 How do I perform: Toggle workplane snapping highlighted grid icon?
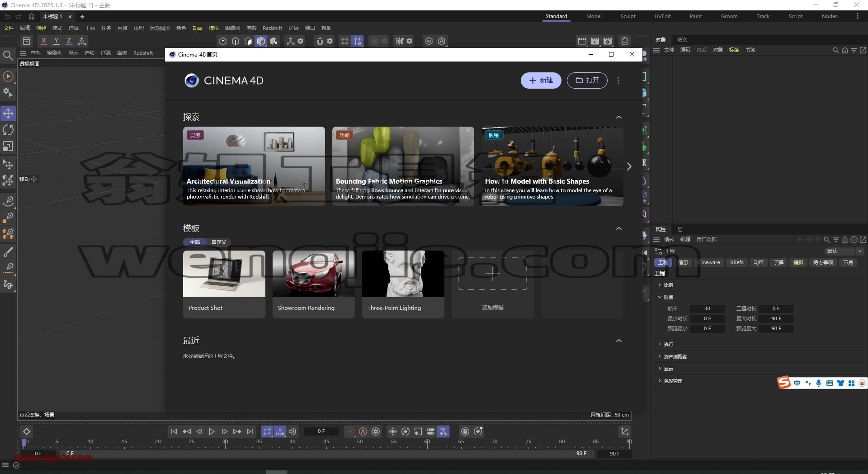point(358,41)
